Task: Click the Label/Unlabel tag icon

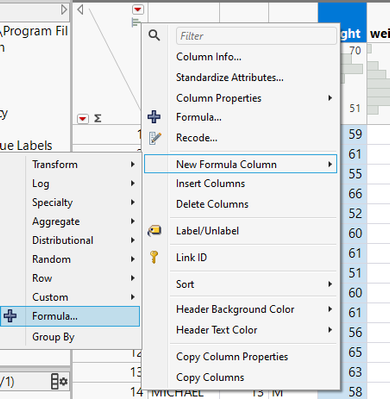Action: [154, 231]
